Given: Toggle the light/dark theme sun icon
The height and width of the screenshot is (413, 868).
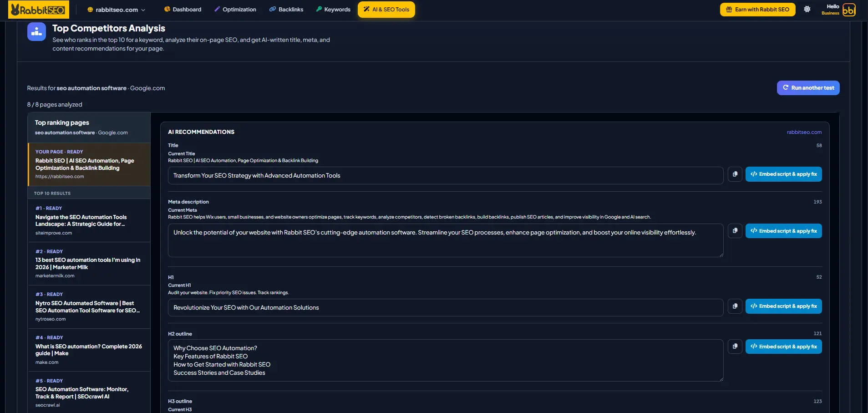Looking at the screenshot, I should click(x=807, y=9).
